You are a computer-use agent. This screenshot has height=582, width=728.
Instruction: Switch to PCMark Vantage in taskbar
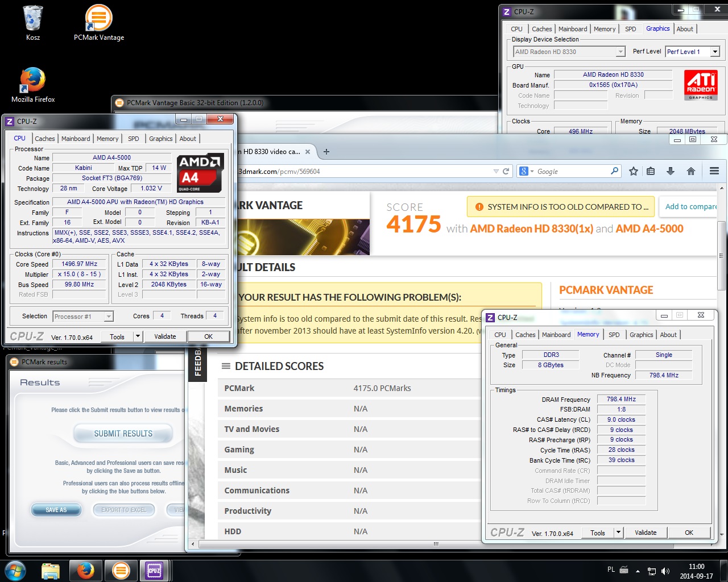click(x=121, y=571)
